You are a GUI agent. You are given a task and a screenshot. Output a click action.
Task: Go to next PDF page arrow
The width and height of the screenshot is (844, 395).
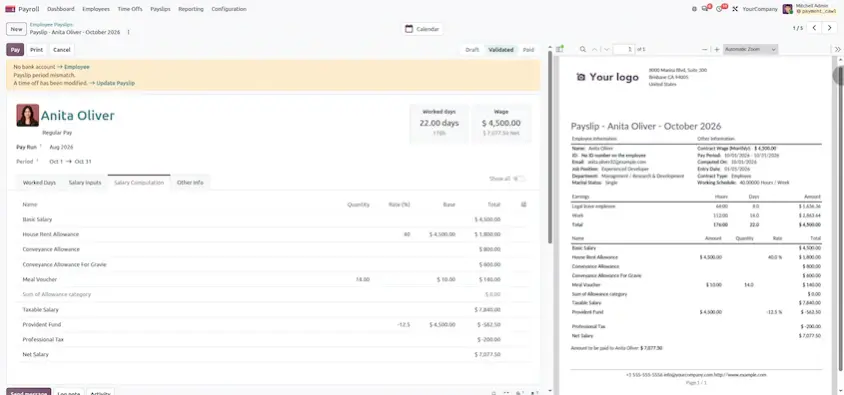tap(607, 49)
